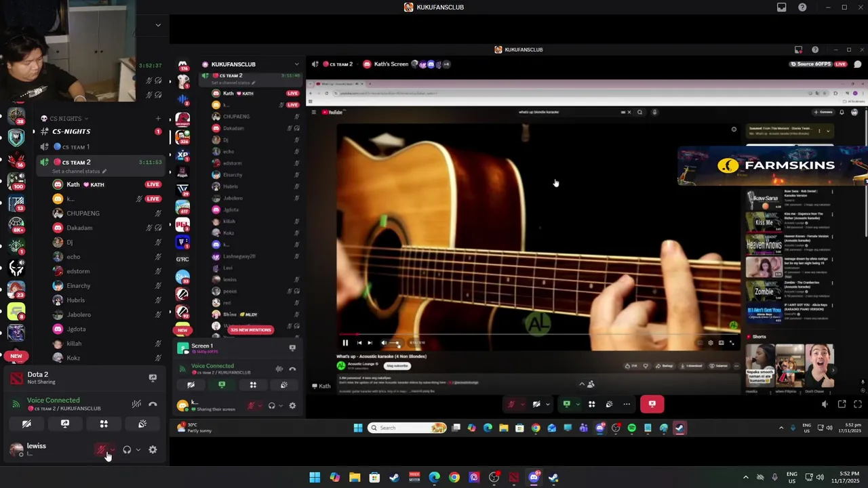
Task: Disconnect from voice in lewiss's Voice Connected panel
Action: [x=153, y=404]
